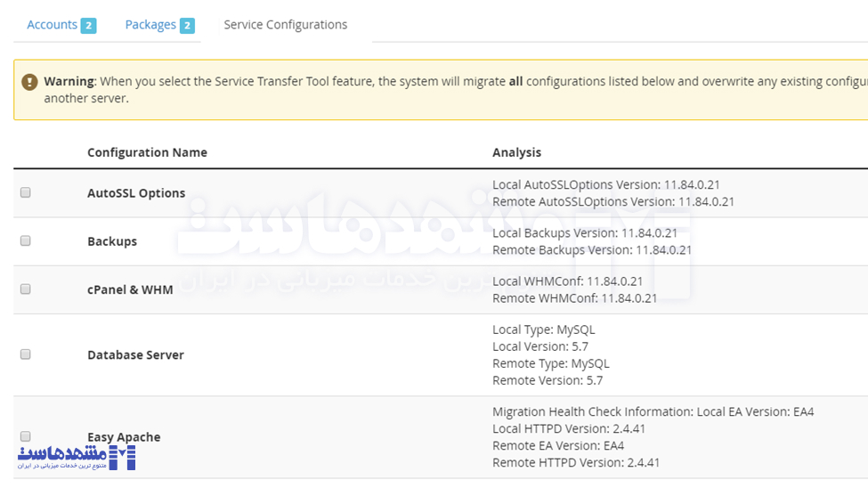The width and height of the screenshot is (868, 488).
Task: Toggle the Easy Apache checkbox
Action: tap(26, 436)
